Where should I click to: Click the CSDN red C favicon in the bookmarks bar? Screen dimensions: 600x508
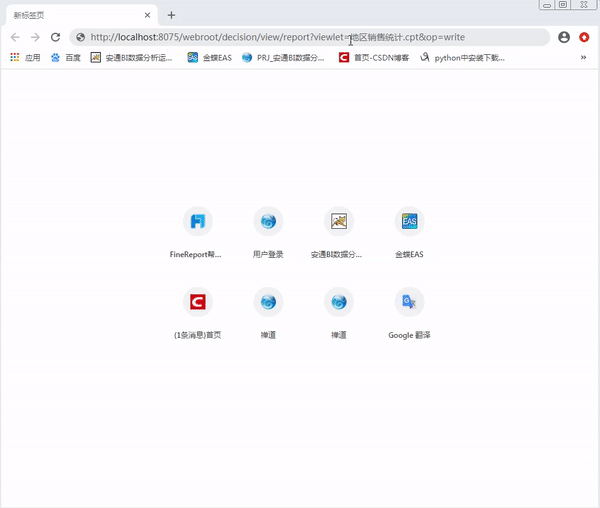click(x=344, y=57)
